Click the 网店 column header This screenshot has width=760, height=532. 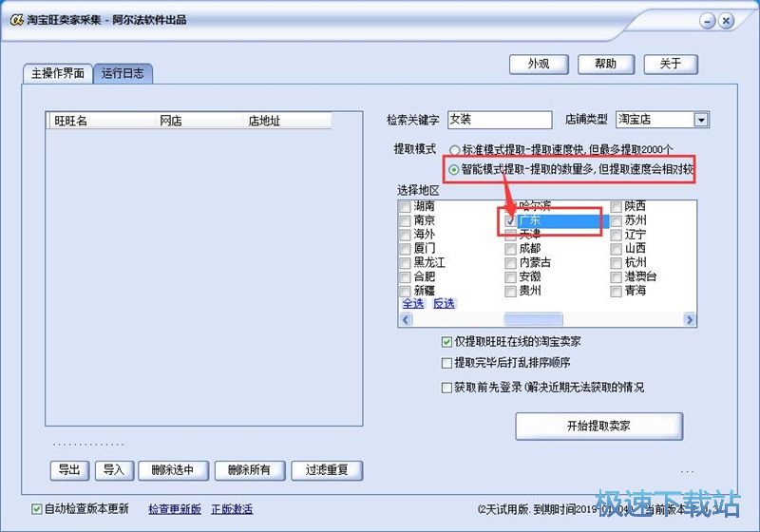[x=198, y=121]
